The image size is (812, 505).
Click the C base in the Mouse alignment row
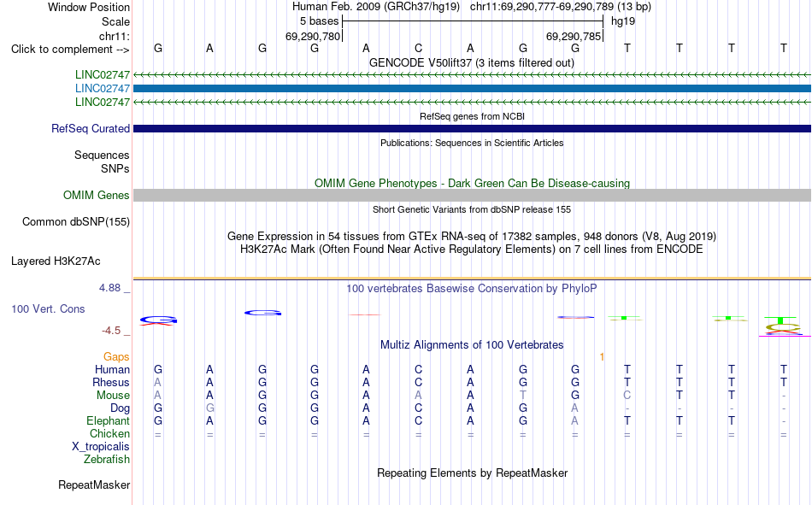tap(627, 395)
